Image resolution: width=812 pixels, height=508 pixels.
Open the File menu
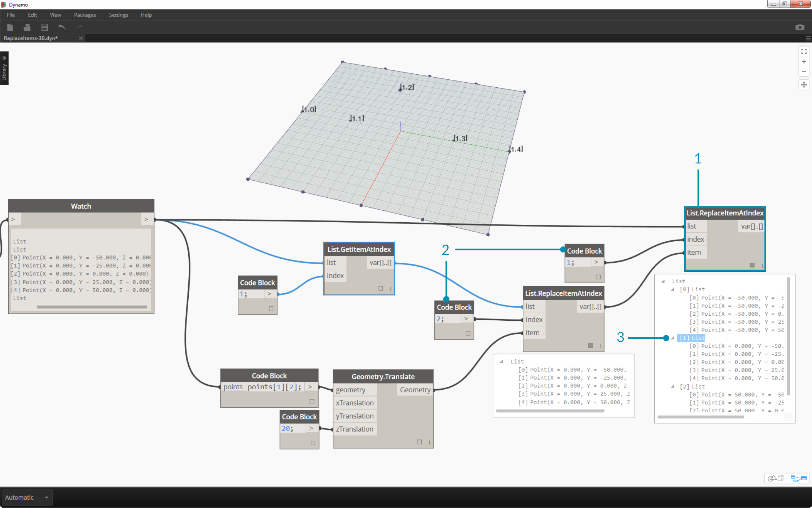11,15
